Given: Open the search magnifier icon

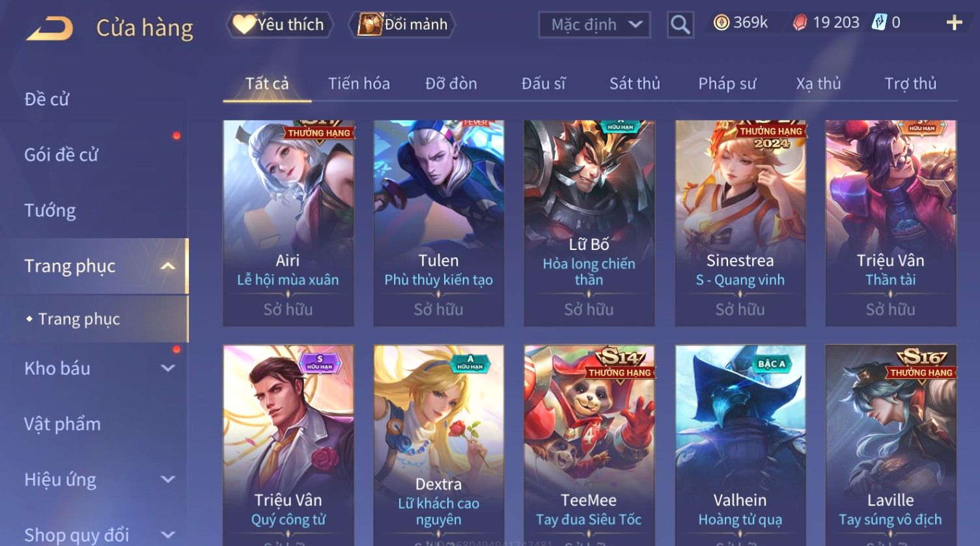Looking at the screenshot, I should coord(680,25).
